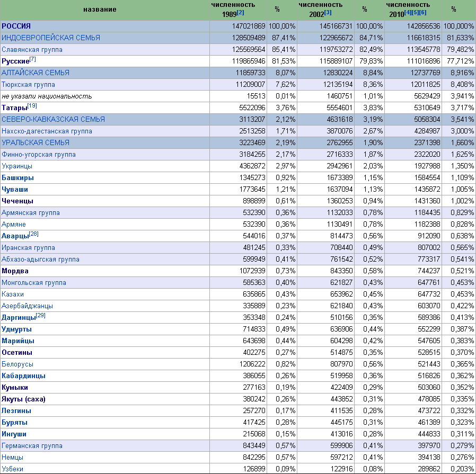Open УРАЛЬСКАЯ СЕМЬЯ link
476x474 pixels.
[35, 142]
